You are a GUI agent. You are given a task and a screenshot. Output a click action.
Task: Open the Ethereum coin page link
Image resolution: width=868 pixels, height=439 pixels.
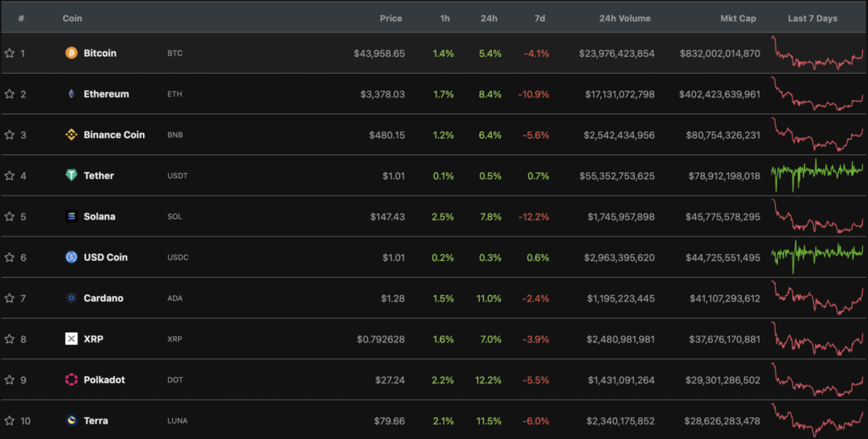(106, 94)
